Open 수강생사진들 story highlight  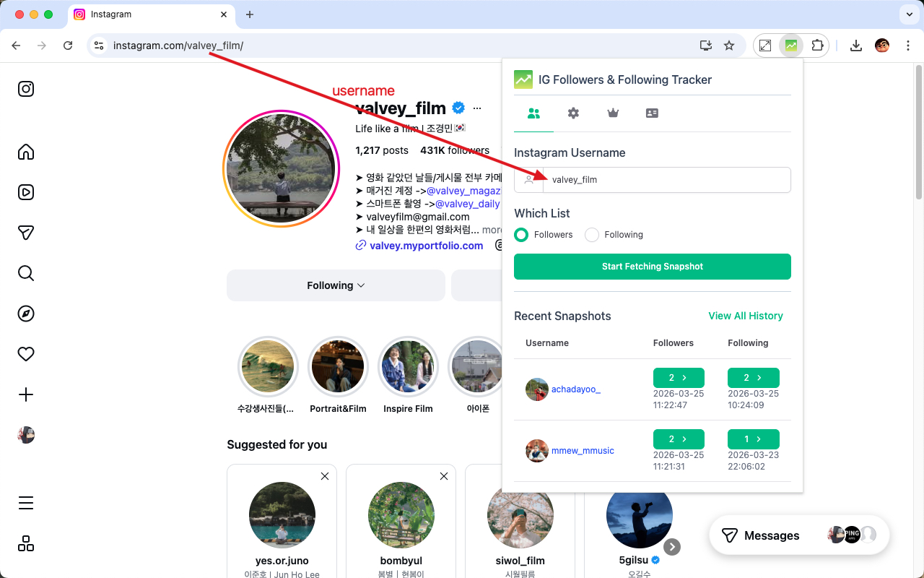[268, 367]
